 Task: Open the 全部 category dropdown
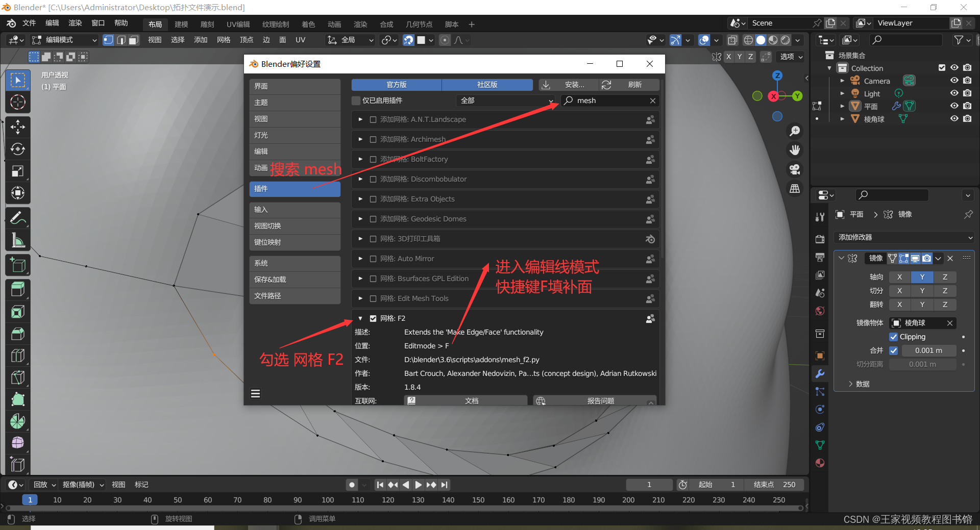(506, 100)
